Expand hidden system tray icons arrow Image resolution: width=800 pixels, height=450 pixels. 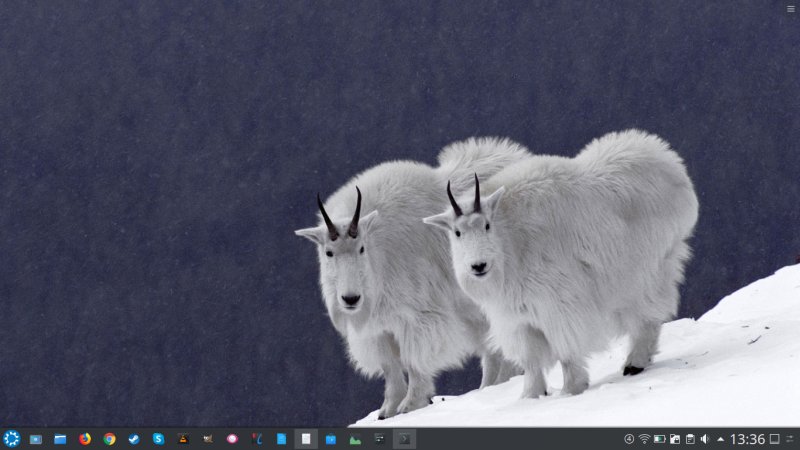[720, 439]
